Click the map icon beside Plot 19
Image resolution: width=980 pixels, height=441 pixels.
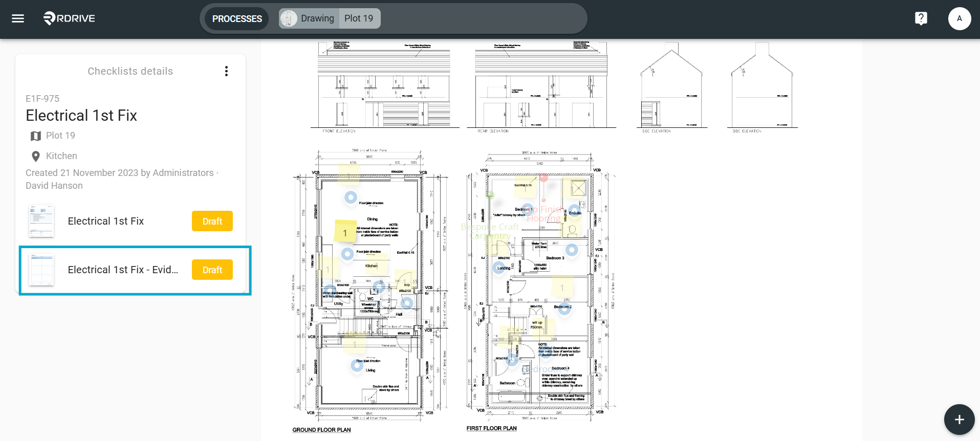tap(35, 136)
